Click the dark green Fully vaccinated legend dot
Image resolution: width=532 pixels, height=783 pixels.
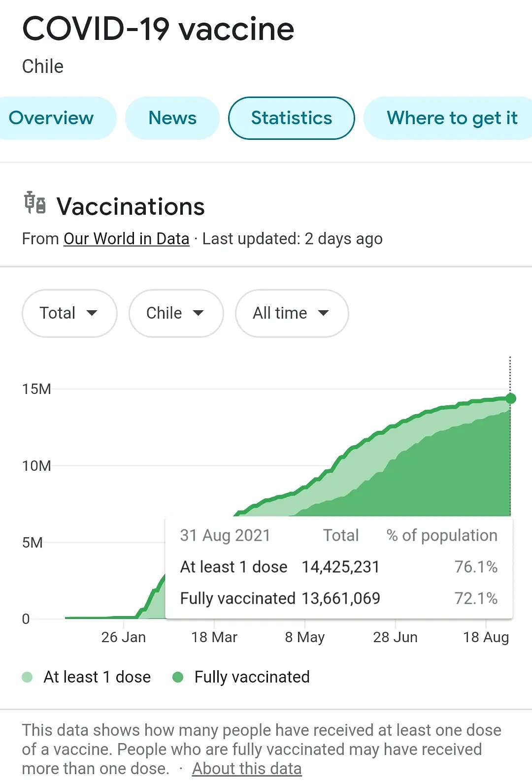(178, 677)
